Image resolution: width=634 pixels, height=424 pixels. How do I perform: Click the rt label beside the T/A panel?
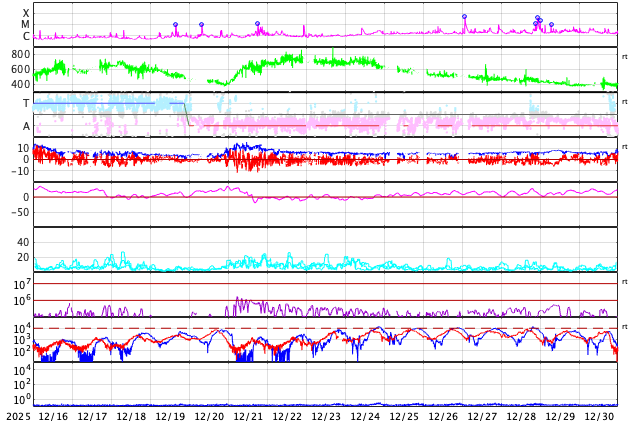pos(624,102)
